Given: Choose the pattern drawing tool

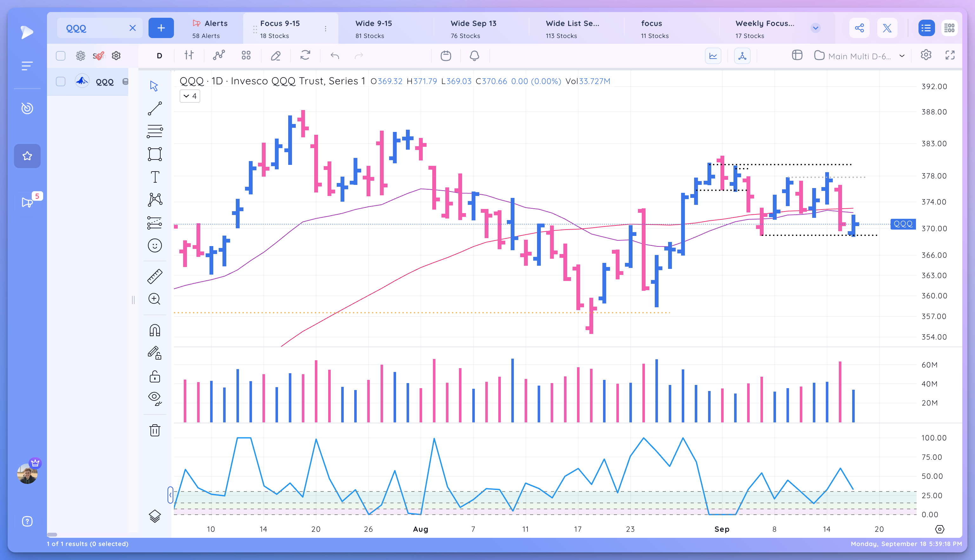Looking at the screenshot, I should 155,200.
